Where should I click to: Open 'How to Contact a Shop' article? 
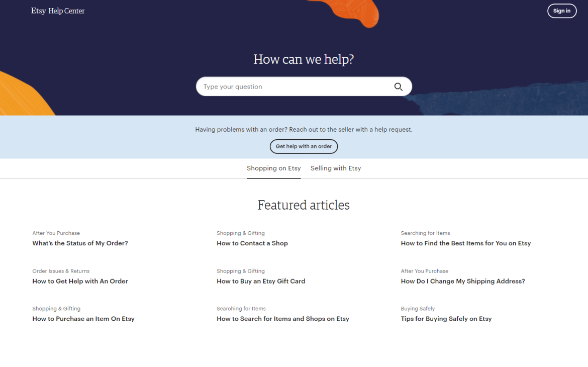coord(252,243)
